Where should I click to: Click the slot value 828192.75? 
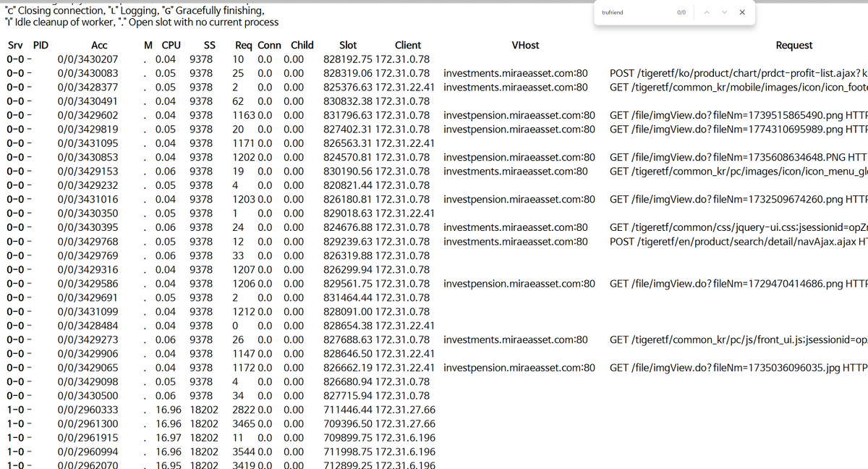click(x=347, y=59)
